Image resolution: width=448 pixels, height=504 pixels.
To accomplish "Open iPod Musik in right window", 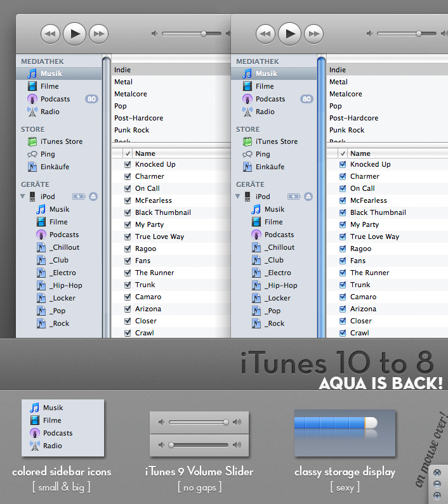I will tap(274, 209).
